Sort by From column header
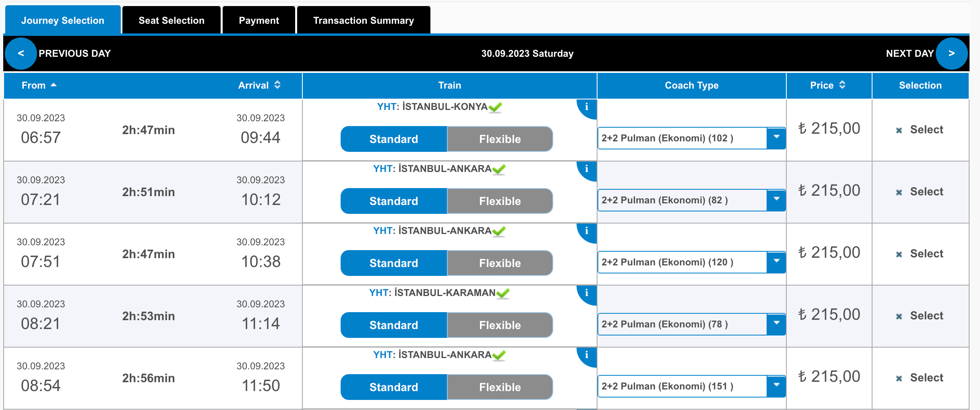The width and height of the screenshot is (980, 410). [39, 85]
